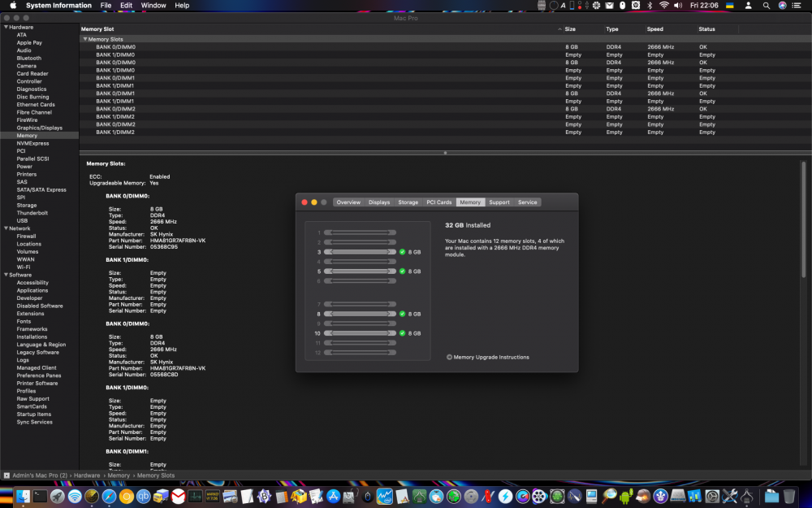Select the BANK 0/DIMM2 8 GB row

click(445, 109)
